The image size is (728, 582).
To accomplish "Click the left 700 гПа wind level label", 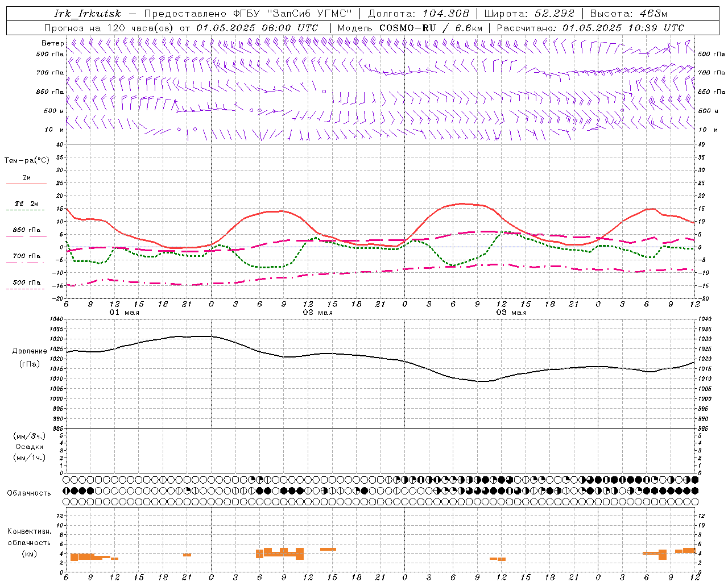I will pyautogui.click(x=50, y=73).
